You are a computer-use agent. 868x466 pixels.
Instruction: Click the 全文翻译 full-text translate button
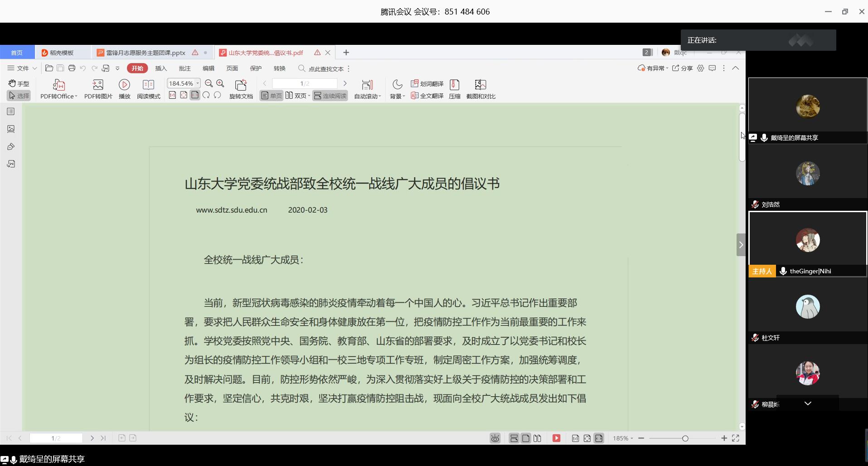[x=427, y=96]
